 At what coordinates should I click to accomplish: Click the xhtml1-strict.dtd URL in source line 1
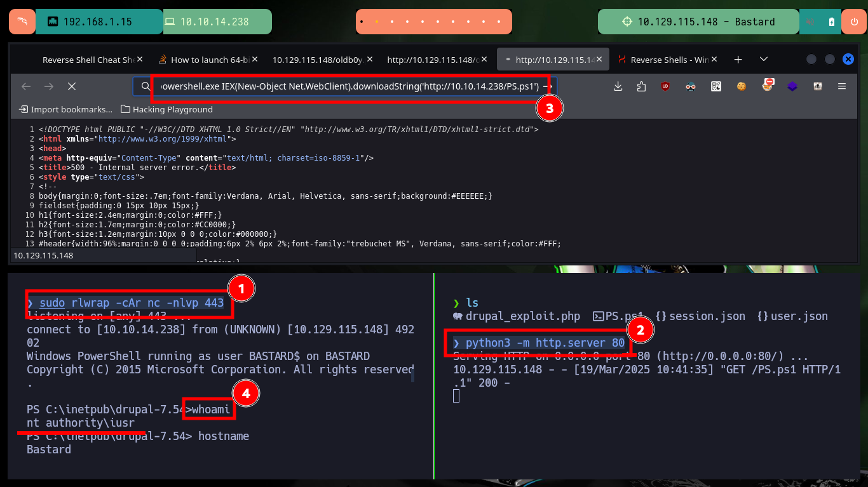point(419,129)
